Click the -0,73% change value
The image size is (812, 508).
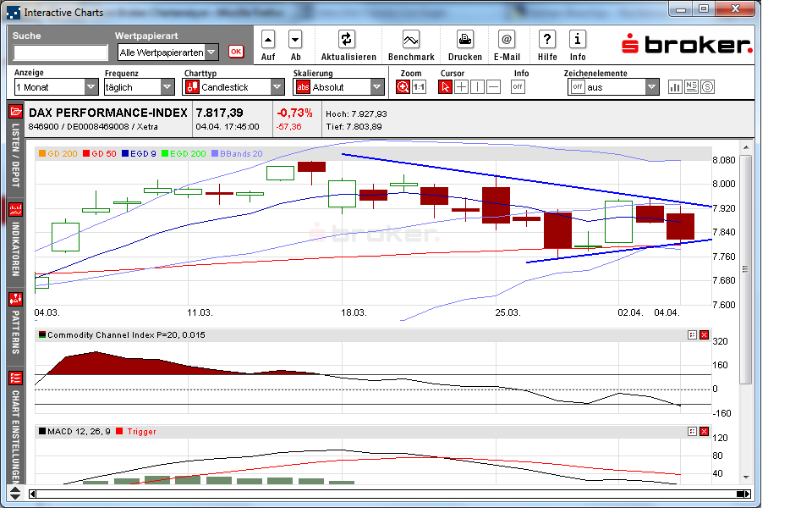tap(294, 113)
